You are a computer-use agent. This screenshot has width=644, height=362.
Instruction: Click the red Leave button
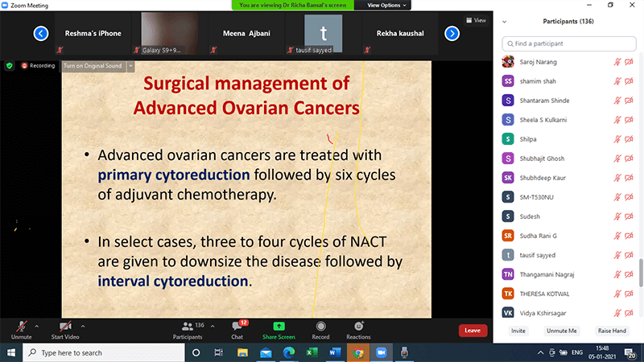[x=473, y=330]
